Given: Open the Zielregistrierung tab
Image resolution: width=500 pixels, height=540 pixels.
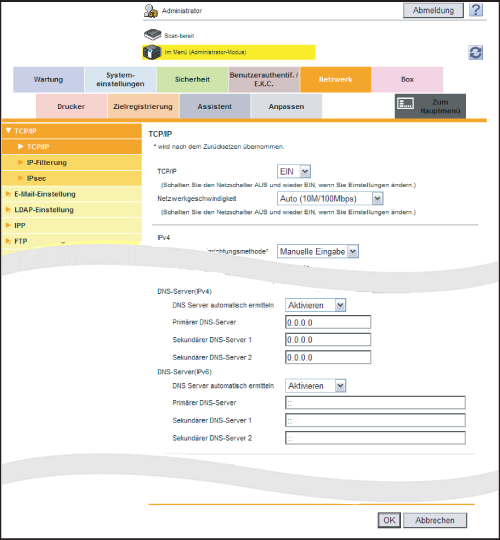Looking at the screenshot, I should click(143, 106).
